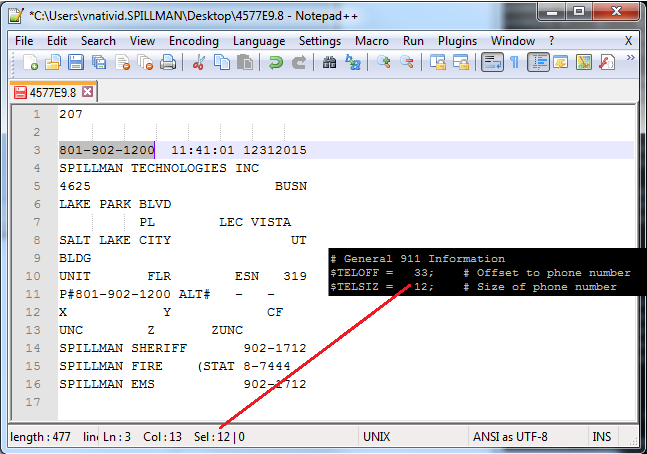Open the Encoding menu

194,41
